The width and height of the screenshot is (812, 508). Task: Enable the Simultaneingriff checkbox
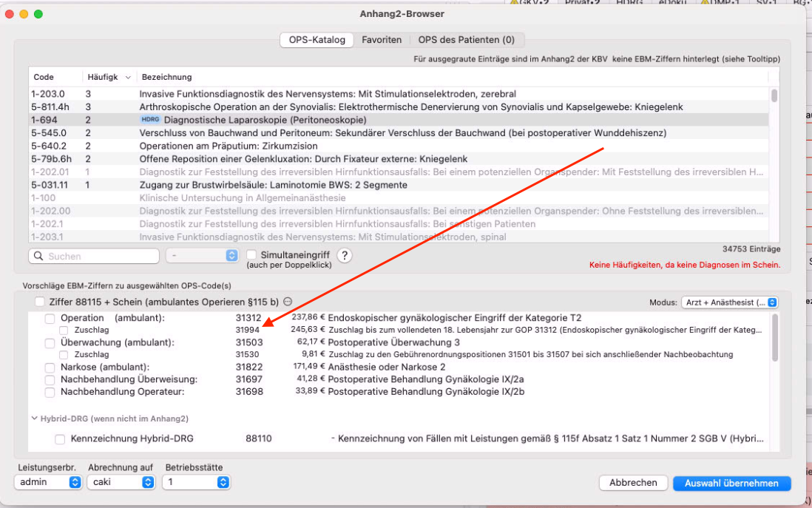251,255
